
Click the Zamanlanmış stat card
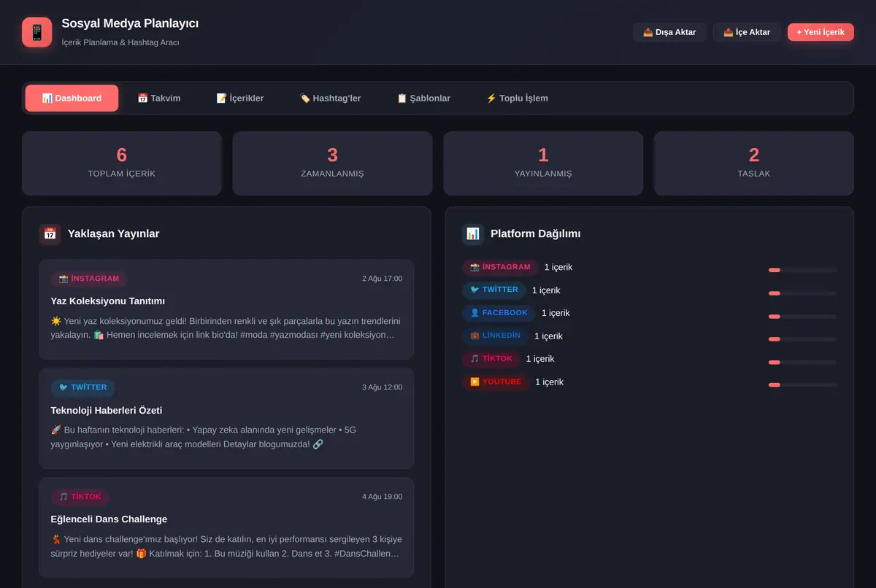(332, 163)
